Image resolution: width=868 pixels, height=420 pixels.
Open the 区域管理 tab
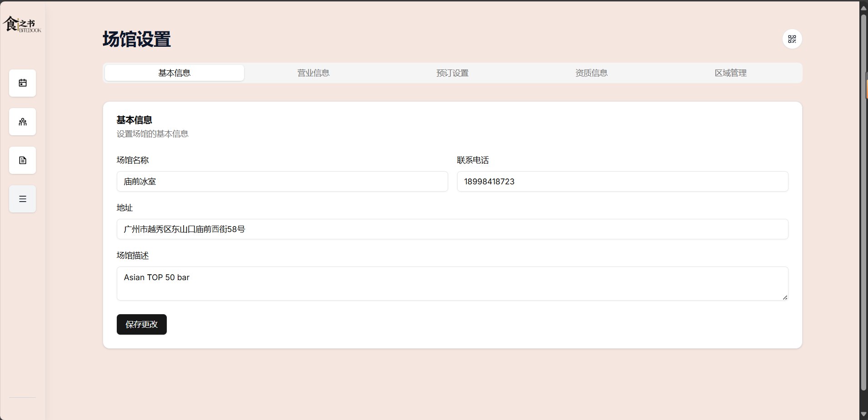tap(730, 73)
